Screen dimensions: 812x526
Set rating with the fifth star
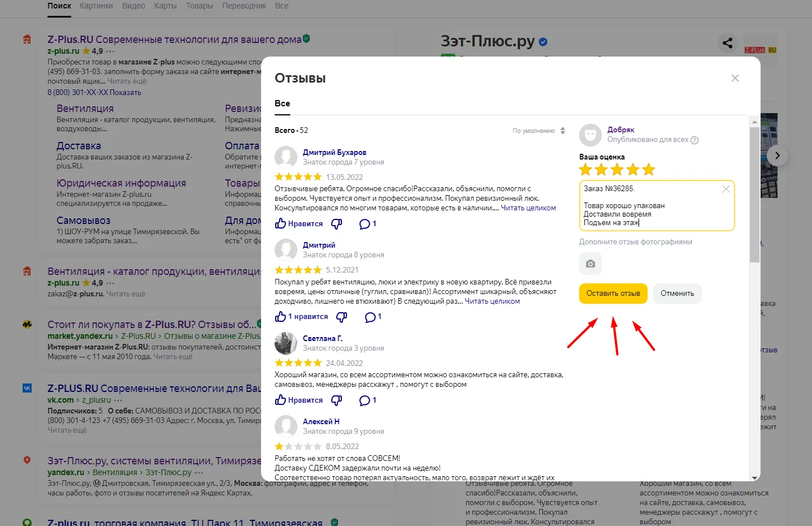[x=649, y=169]
